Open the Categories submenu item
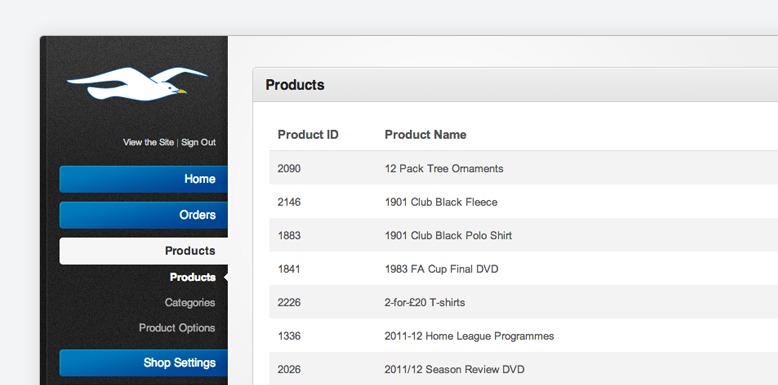The width and height of the screenshot is (778, 385). pyautogui.click(x=190, y=303)
